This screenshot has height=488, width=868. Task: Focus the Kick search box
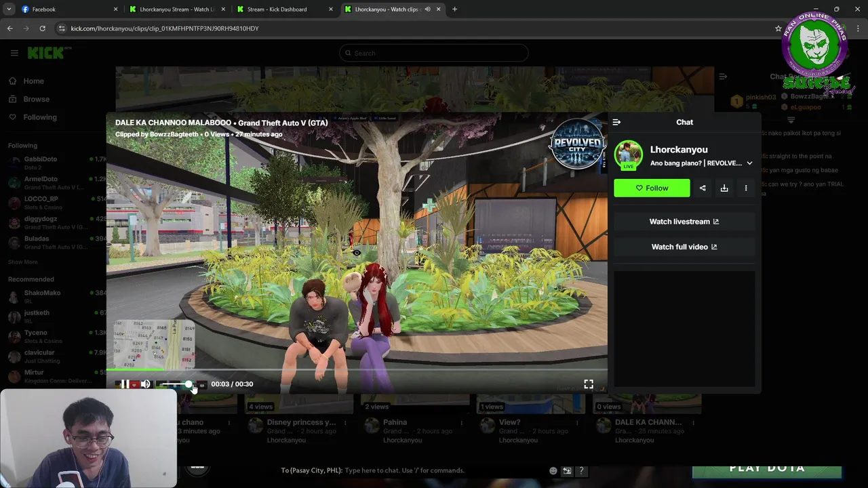click(x=434, y=53)
